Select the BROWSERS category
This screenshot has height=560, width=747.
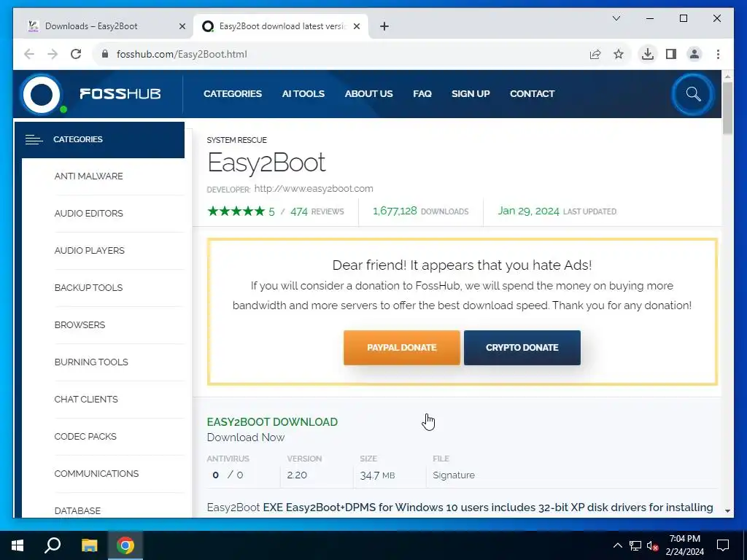click(80, 324)
